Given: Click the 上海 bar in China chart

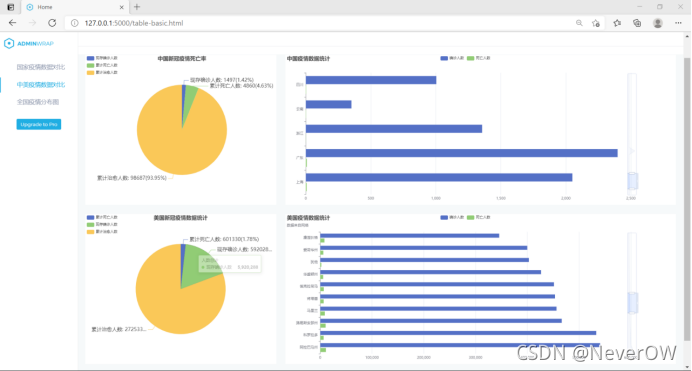Looking at the screenshot, I should click(439, 177).
